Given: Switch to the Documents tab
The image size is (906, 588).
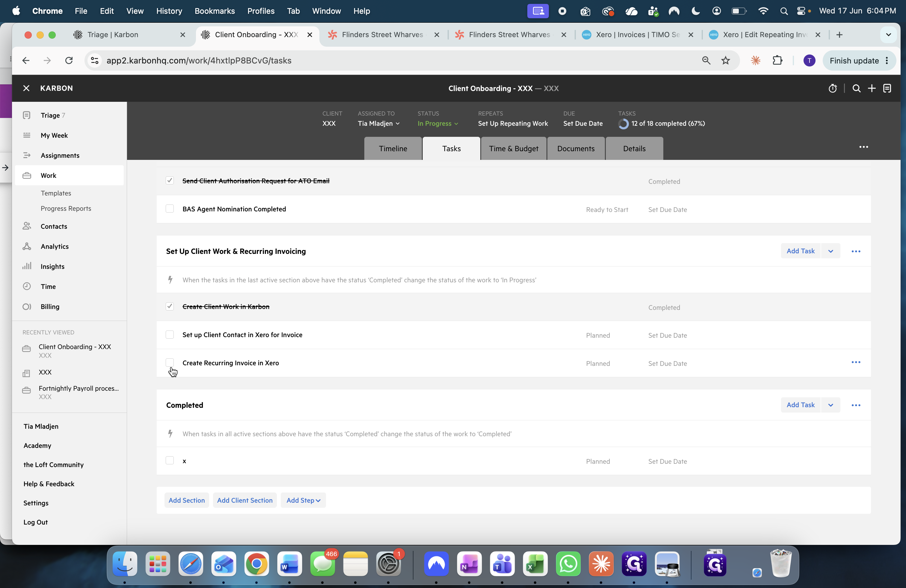Looking at the screenshot, I should (576, 149).
